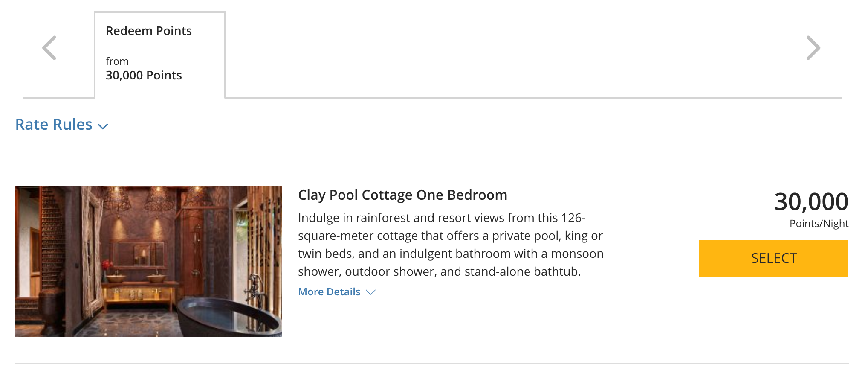This screenshot has width=868, height=379.
Task: Click the room description paragraph
Action: (451, 245)
